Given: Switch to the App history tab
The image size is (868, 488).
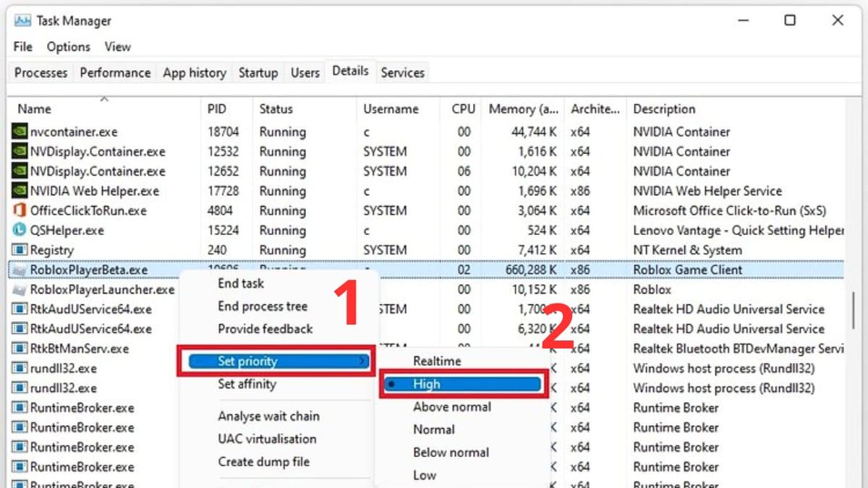Looking at the screenshot, I should tap(194, 72).
